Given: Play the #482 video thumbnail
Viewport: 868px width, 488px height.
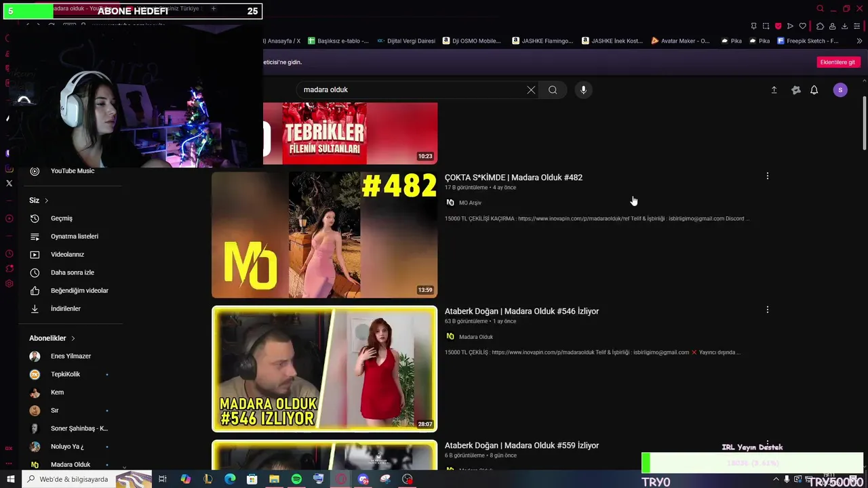Looking at the screenshot, I should coord(324,235).
